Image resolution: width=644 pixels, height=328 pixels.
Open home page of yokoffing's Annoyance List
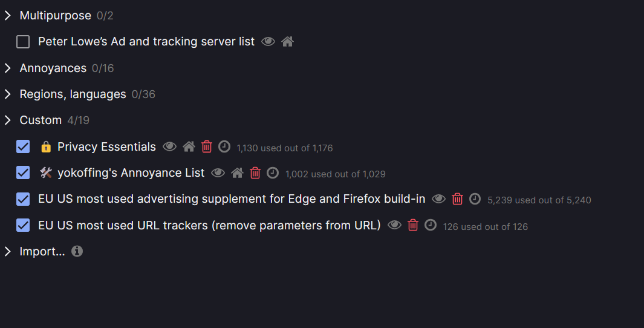click(x=237, y=173)
